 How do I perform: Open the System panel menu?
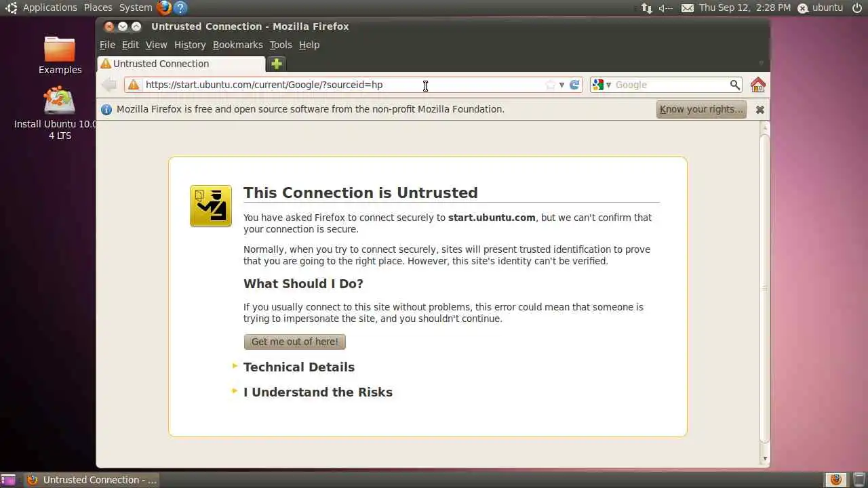(x=136, y=8)
